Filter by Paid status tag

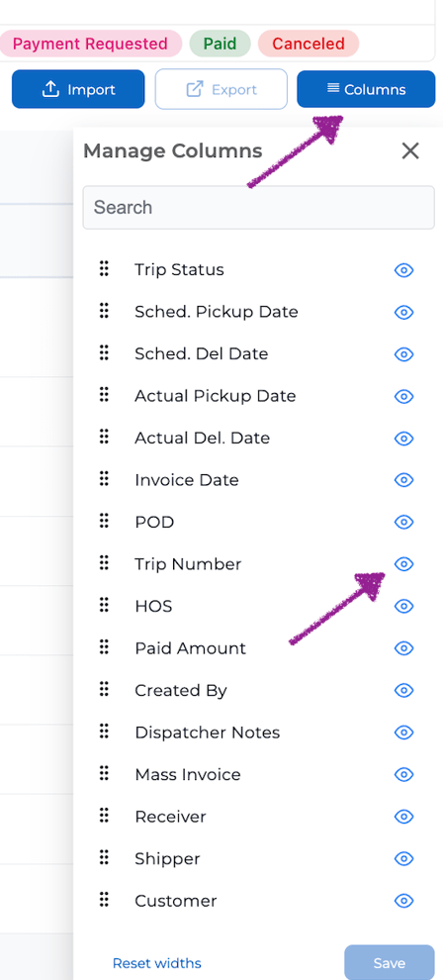(x=221, y=44)
